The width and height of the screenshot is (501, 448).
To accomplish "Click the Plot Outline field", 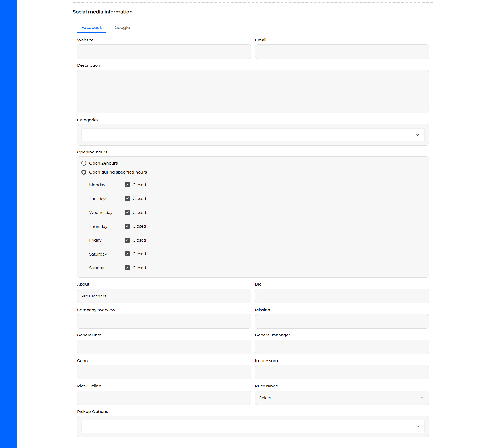I will pyautogui.click(x=164, y=398).
